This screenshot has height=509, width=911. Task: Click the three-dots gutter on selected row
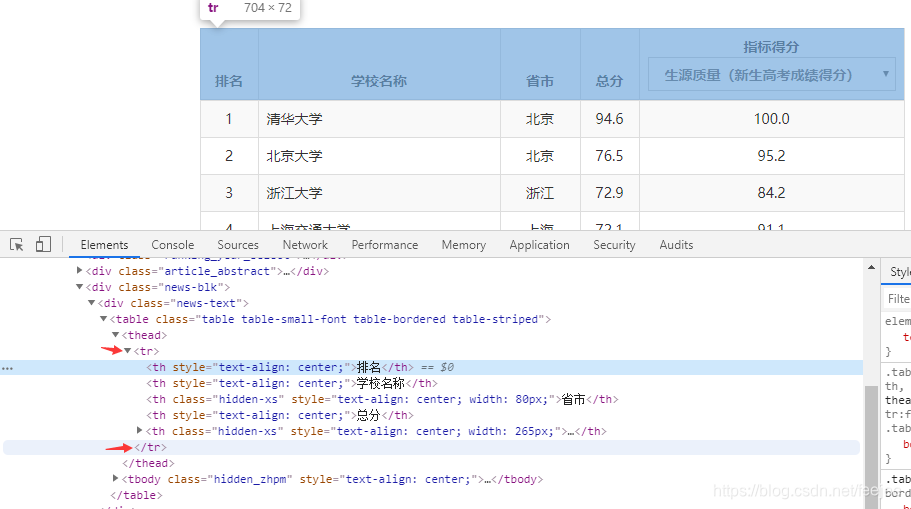8,368
